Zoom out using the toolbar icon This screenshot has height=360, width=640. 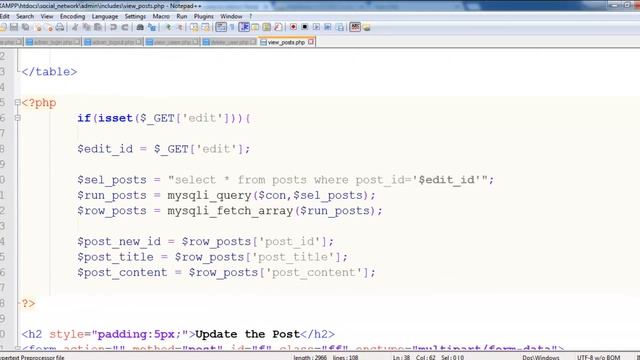tap(180, 27)
